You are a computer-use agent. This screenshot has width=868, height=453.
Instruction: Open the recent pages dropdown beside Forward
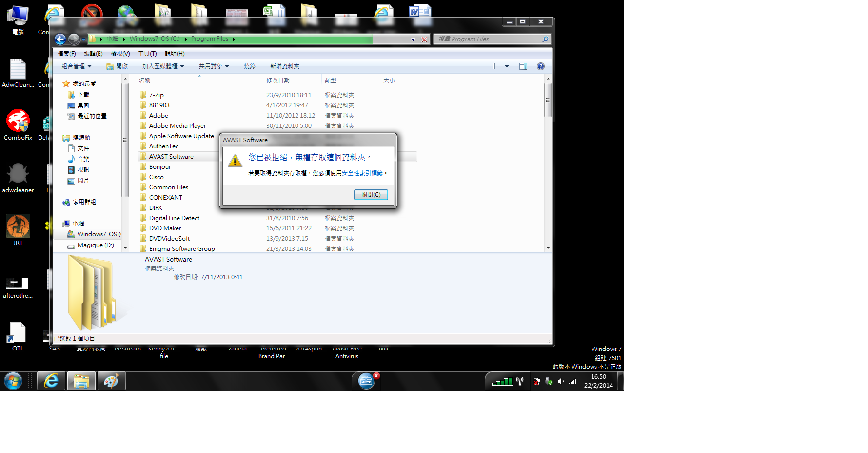[83, 39]
